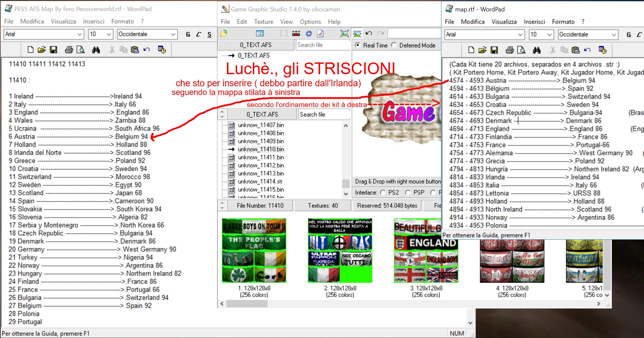Click Open folder icon in PES5 AFS Map WordPad
This screenshot has height=338, width=644.
coord(42,50)
